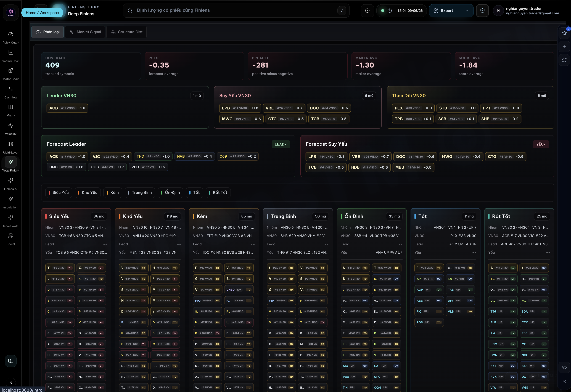Click the LEAD+ badge
The width and height of the screenshot is (571, 392).
(281, 144)
